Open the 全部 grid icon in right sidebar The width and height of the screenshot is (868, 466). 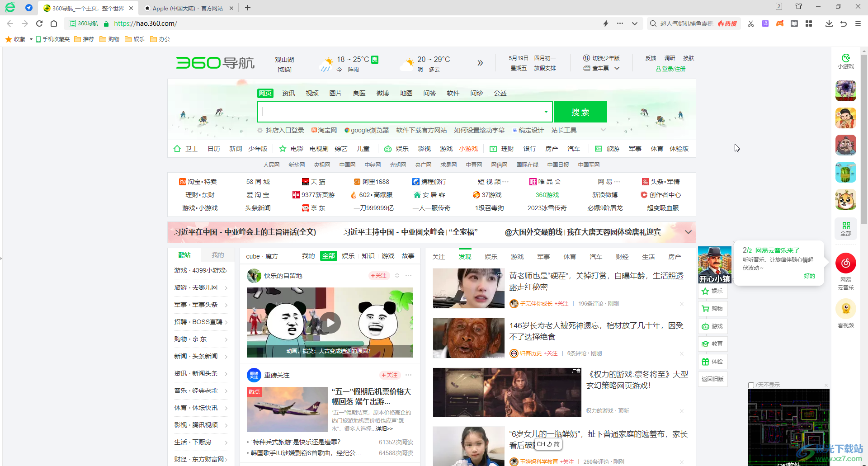pos(845,229)
